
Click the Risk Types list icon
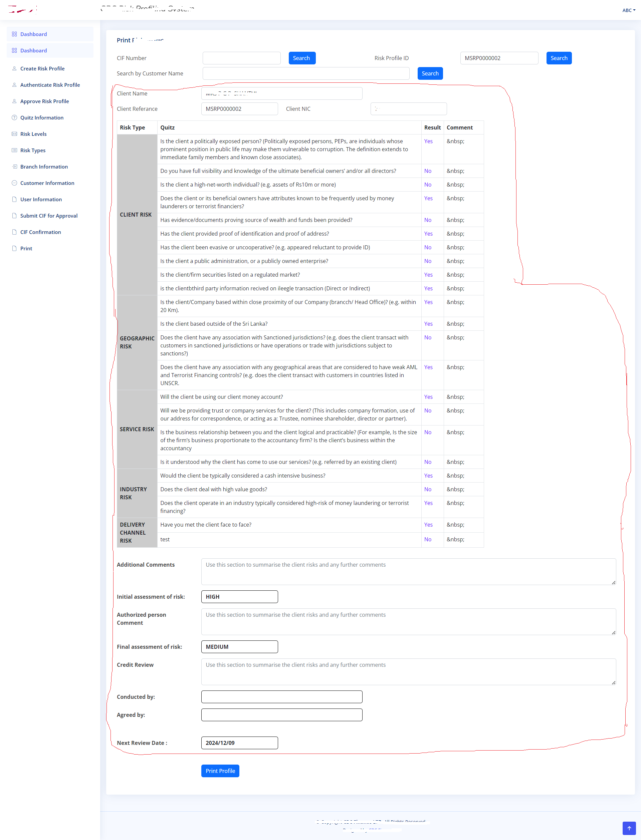tap(14, 150)
